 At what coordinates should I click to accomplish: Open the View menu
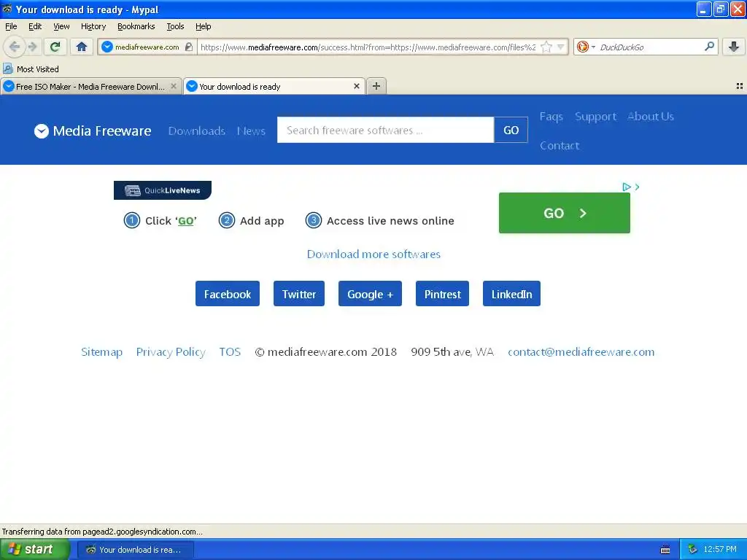61,26
